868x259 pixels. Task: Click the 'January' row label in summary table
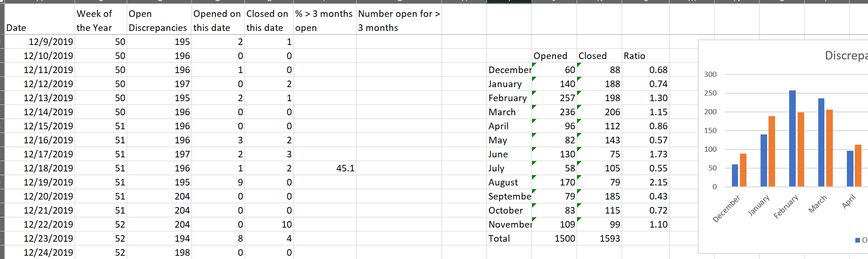coord(509,84)
